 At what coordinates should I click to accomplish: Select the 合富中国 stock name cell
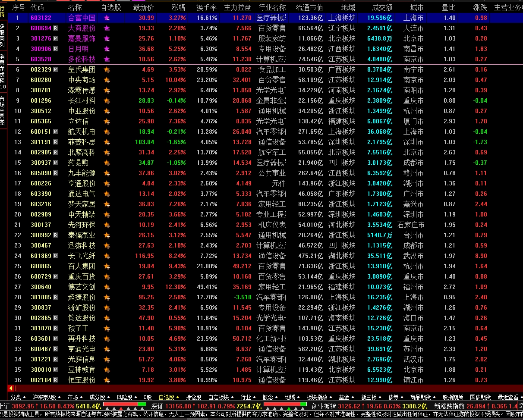pyautogui.click(x=82, y=18)
